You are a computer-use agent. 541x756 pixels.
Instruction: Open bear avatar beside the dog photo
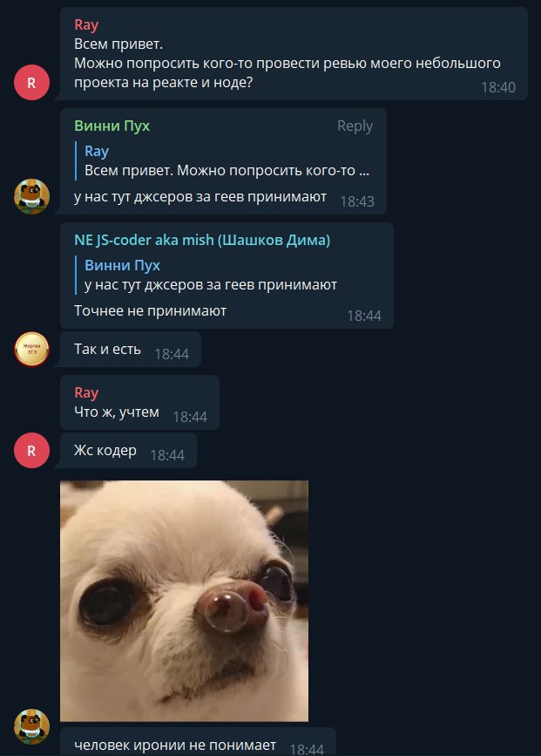(31, 726)
